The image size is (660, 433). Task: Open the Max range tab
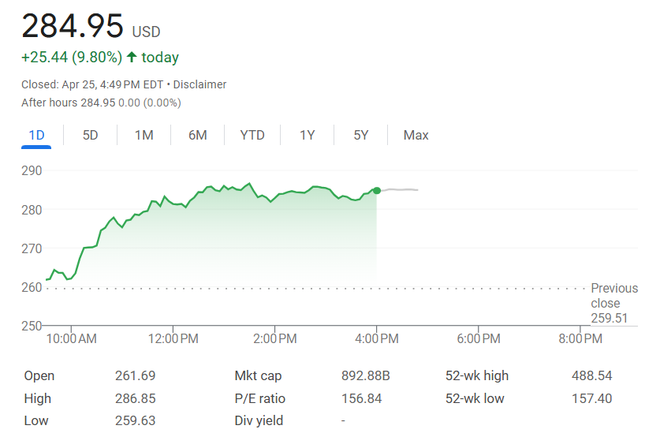416,135
